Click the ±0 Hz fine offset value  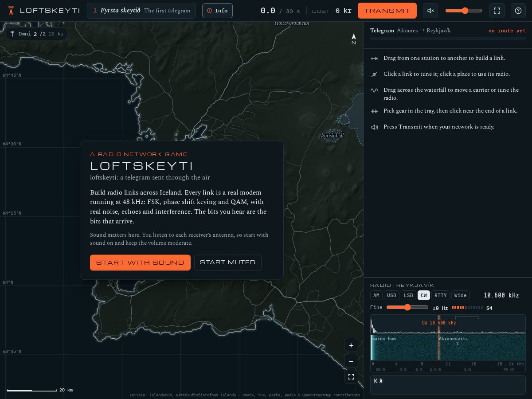click(440, 308)
